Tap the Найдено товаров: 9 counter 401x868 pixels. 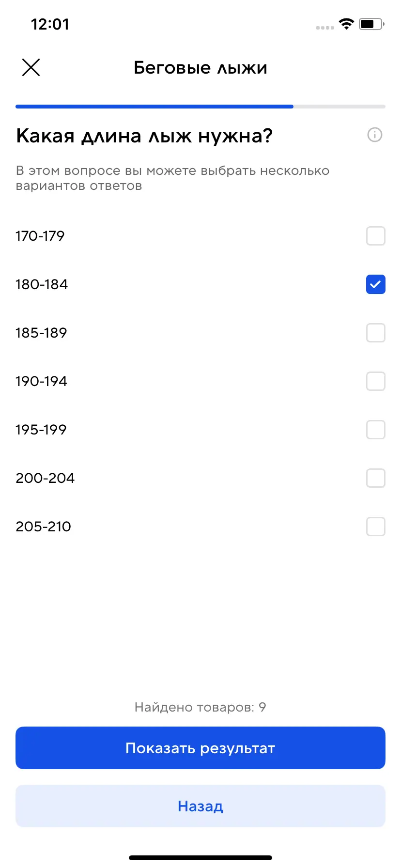click(200, 707)
